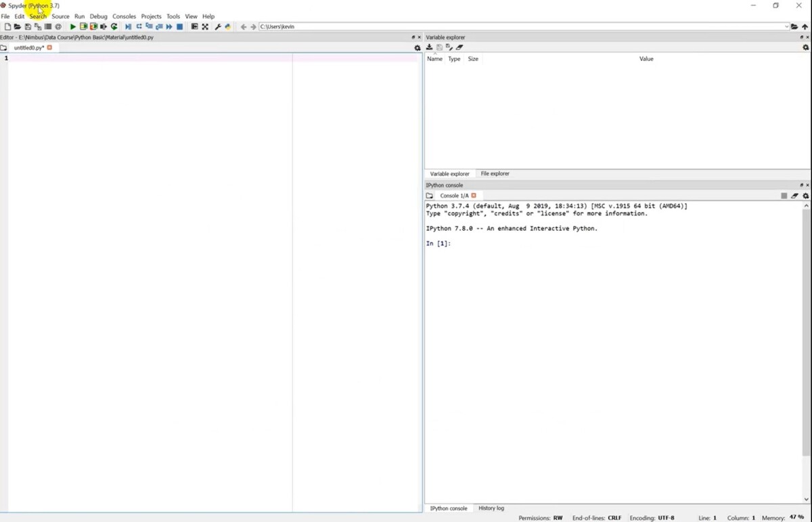
Task: Open the editor pane options gear
Action: [418, 48]
